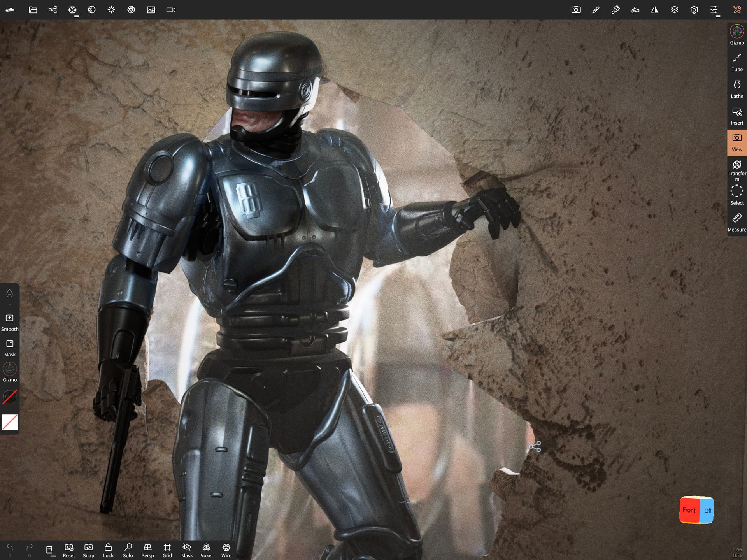Screen dimensions: 747x560
Task: Activate the Measure tool
Action: [736, 223]
